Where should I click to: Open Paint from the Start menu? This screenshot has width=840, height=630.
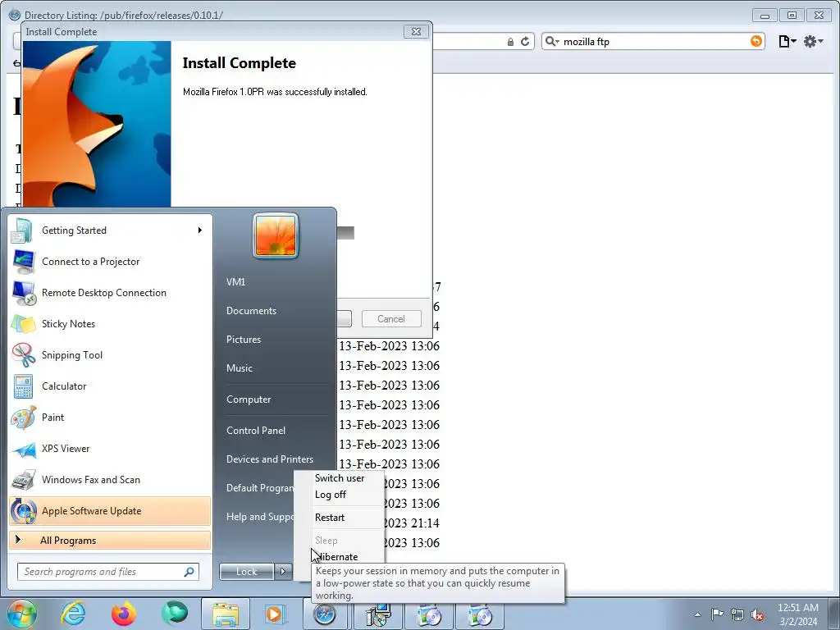tap(110, 418)
